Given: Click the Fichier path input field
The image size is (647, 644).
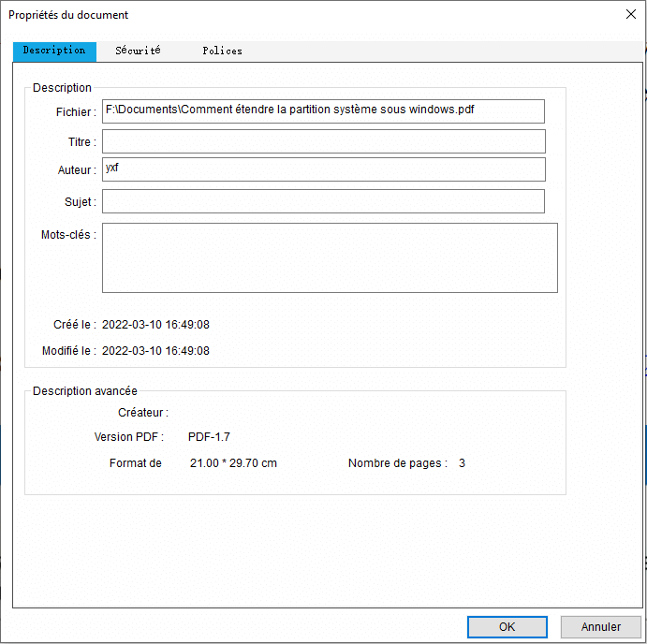Looking at the screenshot, I should pyautogui.click(x=323, y=111).
